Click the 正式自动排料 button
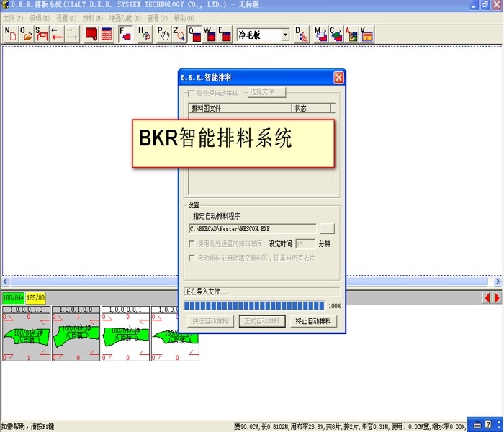The image size is (504, 432). click(x=262, y=321)
